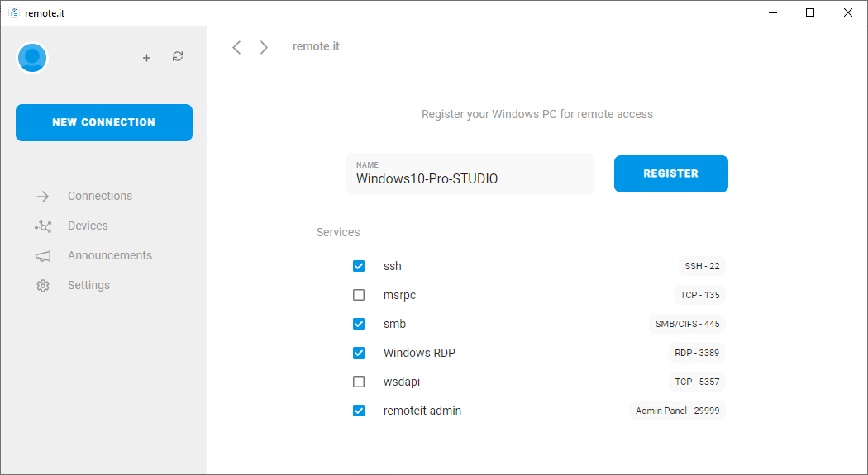Click the Settings gear icon
This screenshot has width=868, height=475.
pos(43,286)
